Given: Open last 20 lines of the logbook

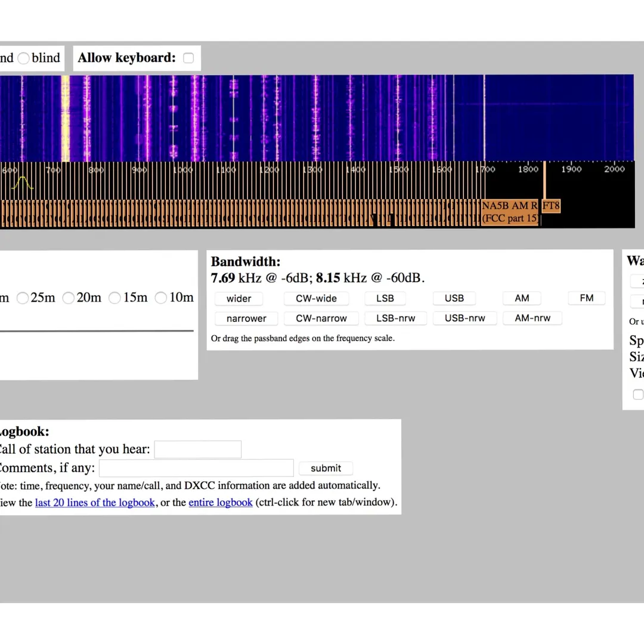Looking at the screenshot, I should [95, 503].
